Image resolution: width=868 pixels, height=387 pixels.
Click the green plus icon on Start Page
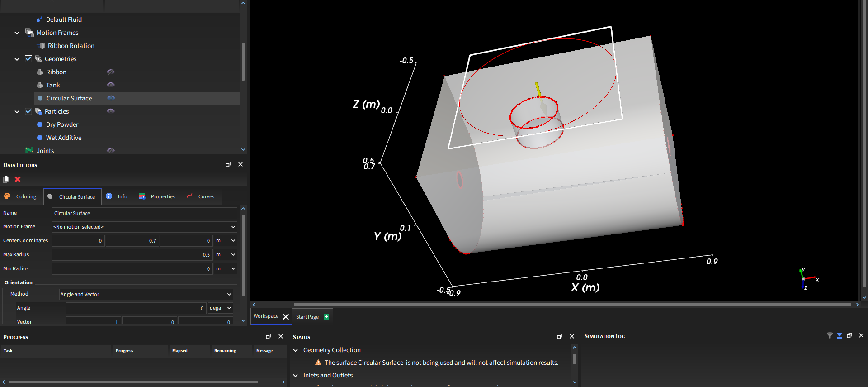click(326, 317)
